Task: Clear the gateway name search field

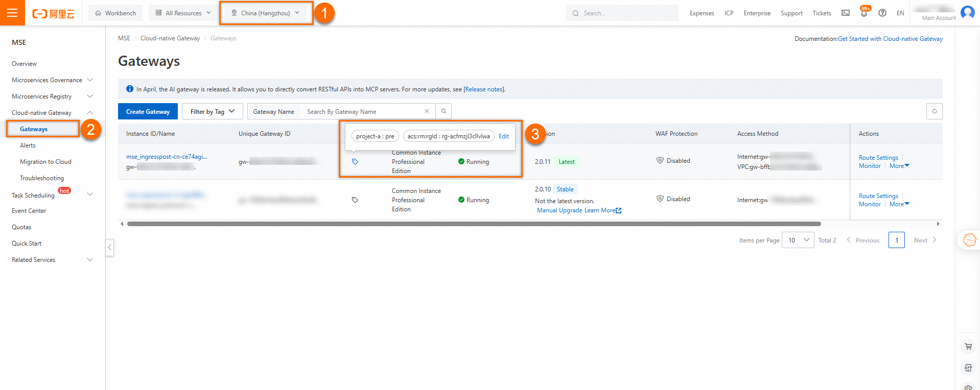Action: [x=427, y=111]
